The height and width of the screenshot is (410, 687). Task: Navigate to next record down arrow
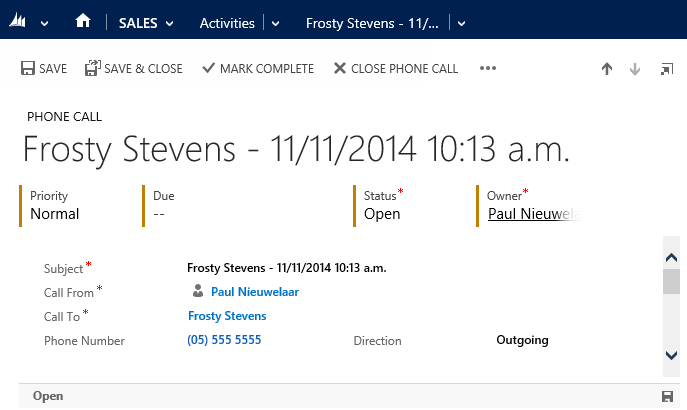(x=634, y=69)
